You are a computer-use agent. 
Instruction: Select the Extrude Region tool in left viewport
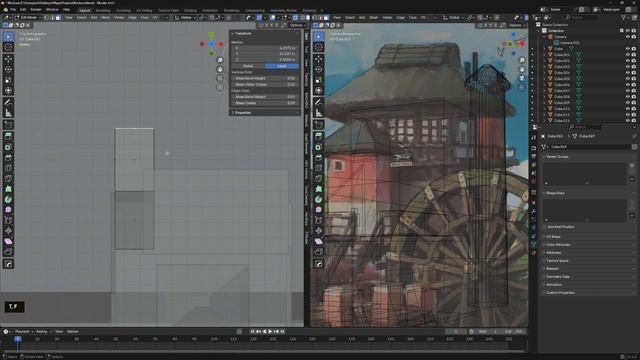[x=8, y=136]
